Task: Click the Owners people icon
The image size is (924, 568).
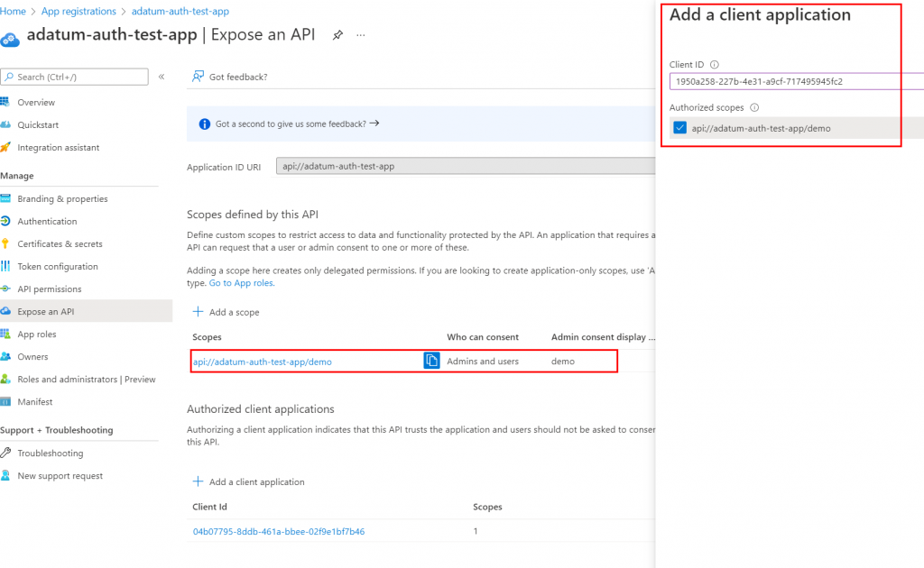Action: 5,356
